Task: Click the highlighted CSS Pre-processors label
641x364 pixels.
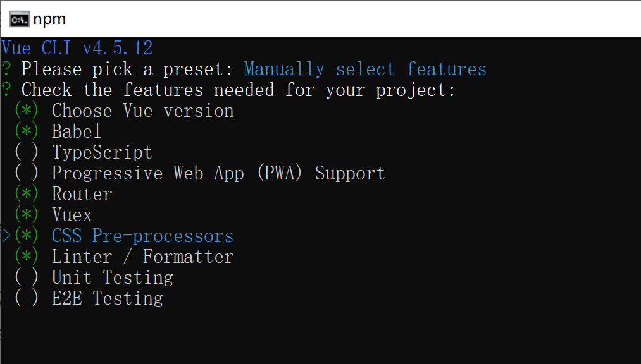Action: [x=142, y=236]
